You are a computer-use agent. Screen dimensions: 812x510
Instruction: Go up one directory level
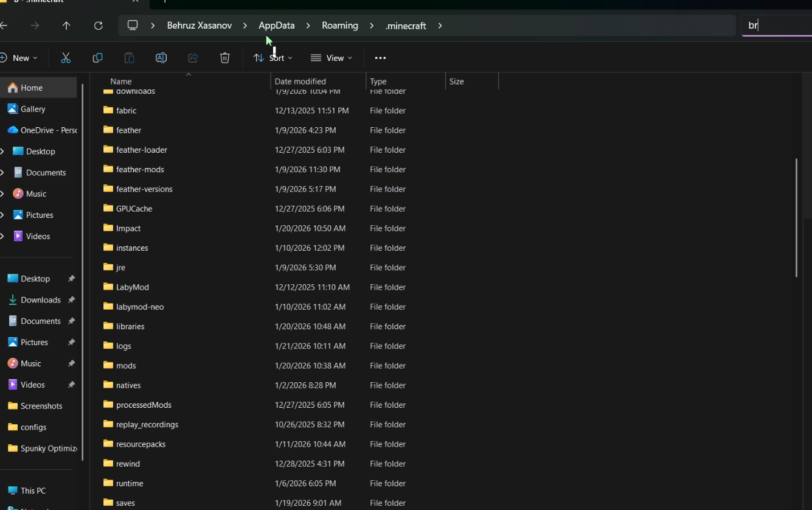point(66,26)
